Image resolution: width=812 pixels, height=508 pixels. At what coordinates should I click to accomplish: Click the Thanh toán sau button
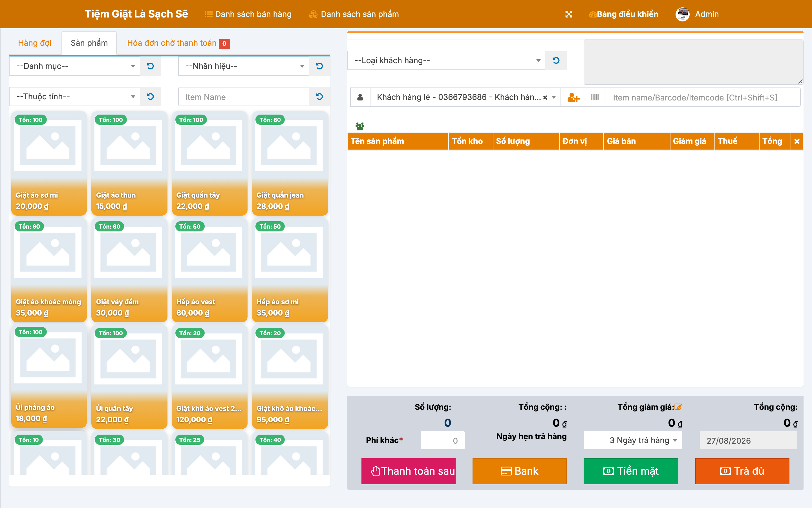(x=408, y=471)
